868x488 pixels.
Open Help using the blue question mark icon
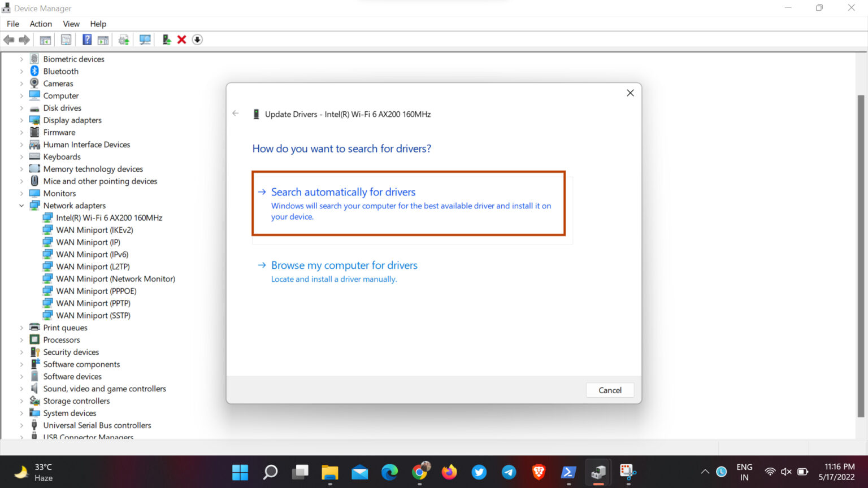86,39
